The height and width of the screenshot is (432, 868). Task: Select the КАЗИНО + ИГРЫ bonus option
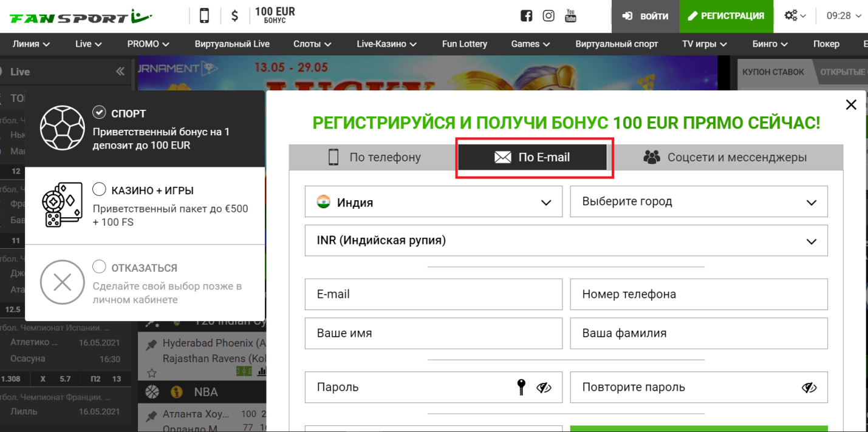[99, 190]
